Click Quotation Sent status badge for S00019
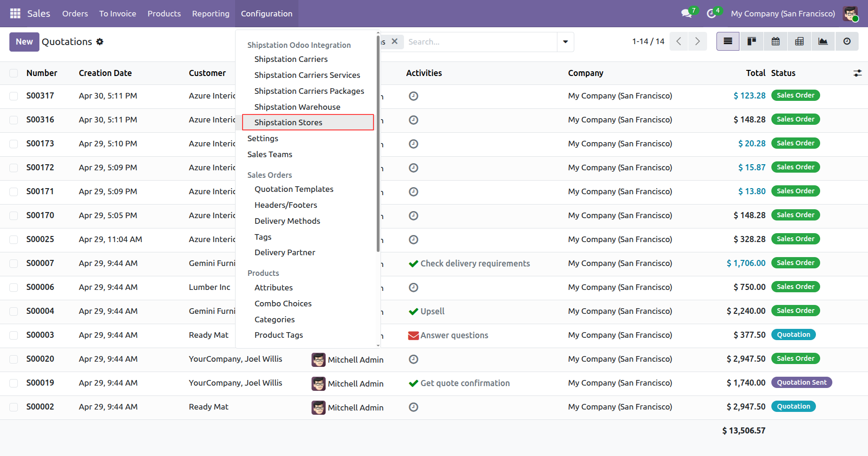Viewport: 868px width, 456px height. pos(801,382)
